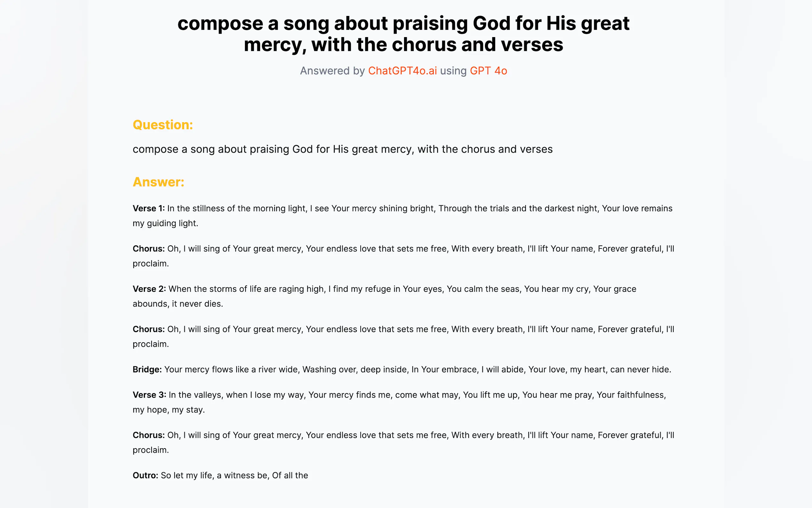Click the bold "Verse 1:" label
The image size is (812, 508).
pyautogui.click(x=149, y=209)
